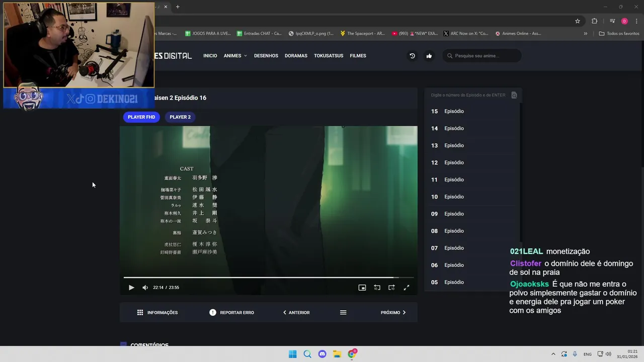Image resolution: width=644 pixels, height=362 pixels.
Task: Switch to PLAYER 2
Action: (x=180, y=117)
